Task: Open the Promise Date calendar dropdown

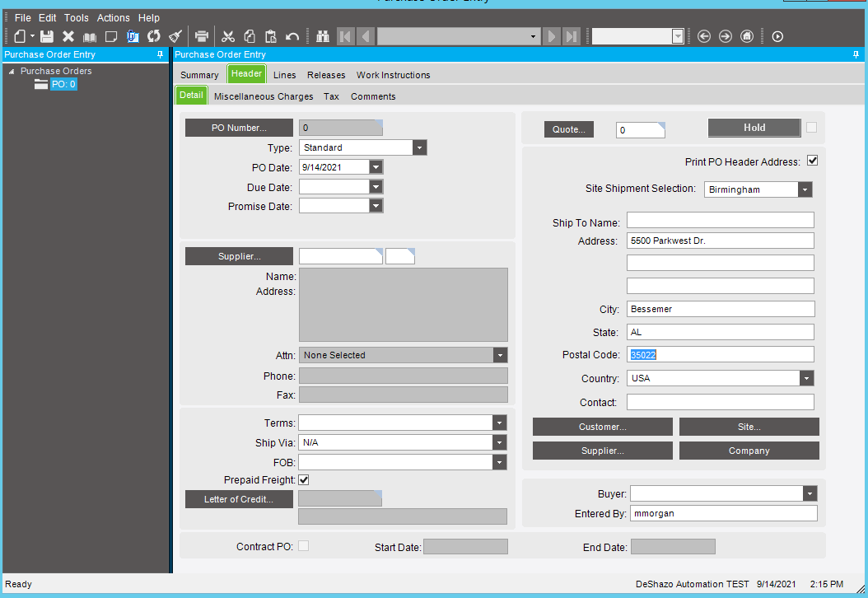Action: click(x=376, y=206)
